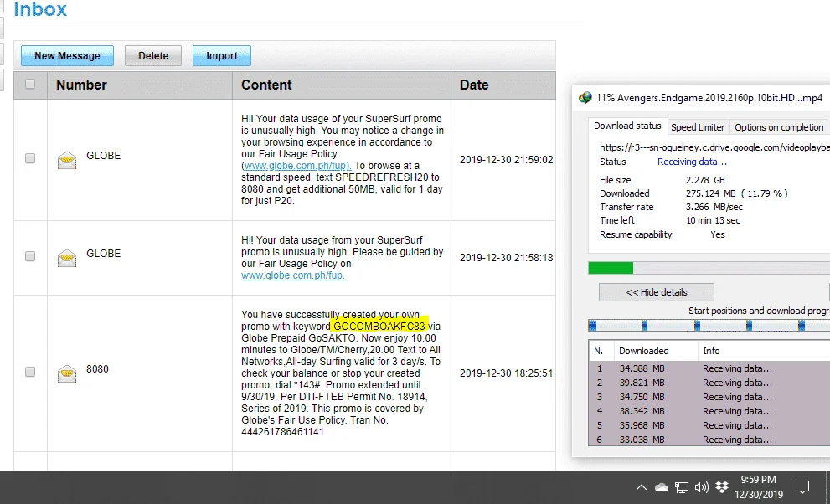Viewport: 830px width, 504px height.
Task: Click the sender number 8080
Action: [x=97, y=368]
